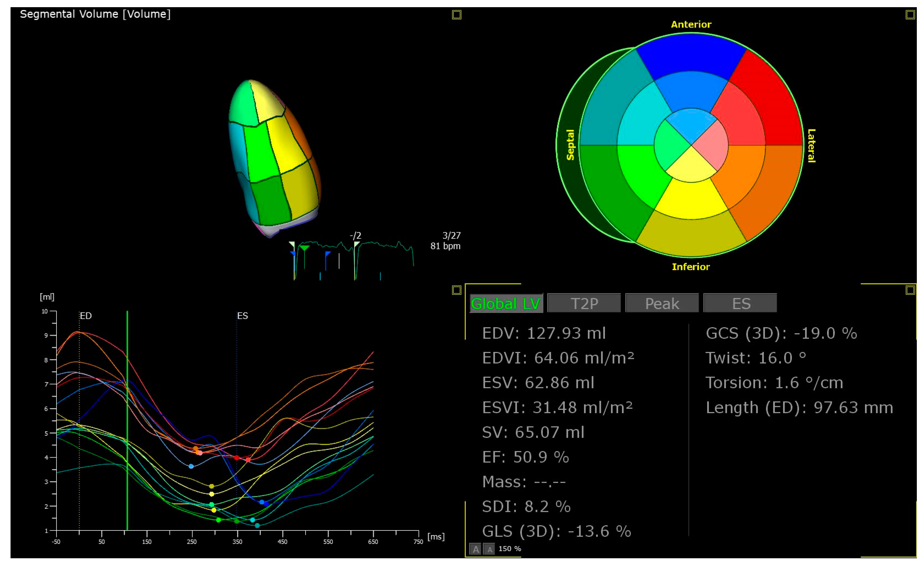Increase font size with large A button
924x565 pixels.
[x=475, y=549]
